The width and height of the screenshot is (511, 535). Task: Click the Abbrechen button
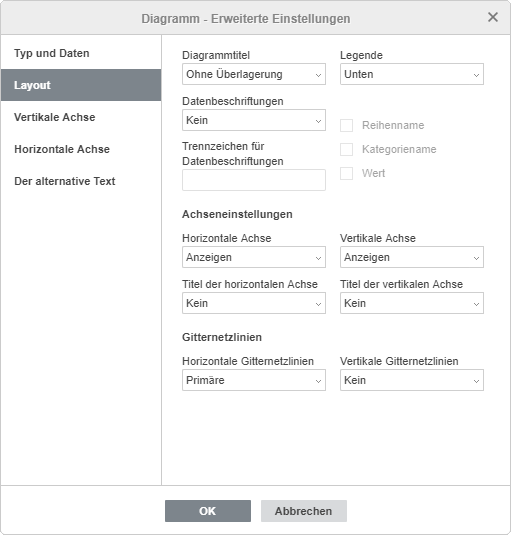pos(304,511)
